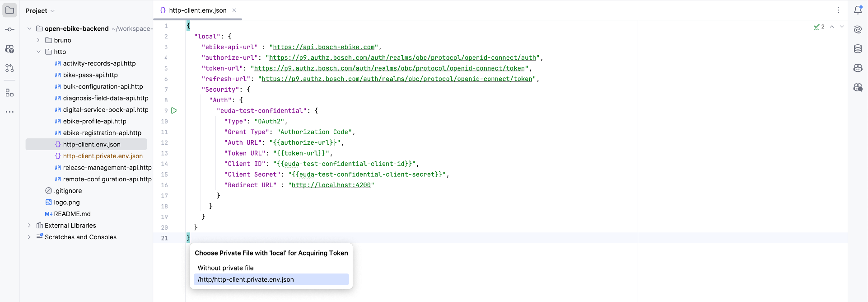Open the Project tool window icon

pyautogui.click(x=9, y=10)
